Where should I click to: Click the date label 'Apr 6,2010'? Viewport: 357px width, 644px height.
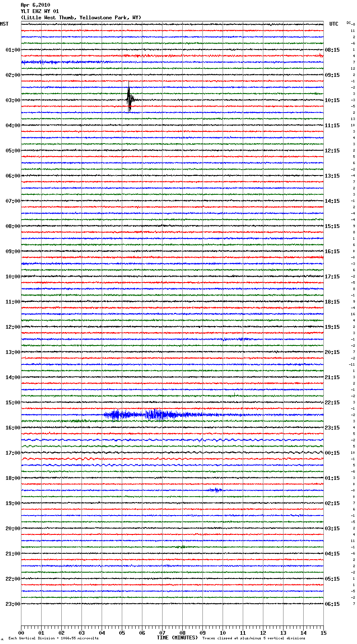coord(35,5)
